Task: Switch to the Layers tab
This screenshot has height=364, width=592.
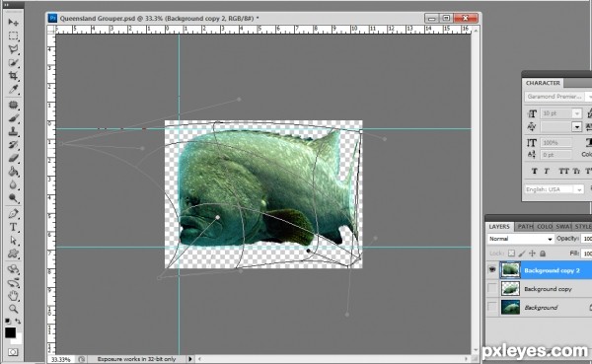Action: [499, 227]
